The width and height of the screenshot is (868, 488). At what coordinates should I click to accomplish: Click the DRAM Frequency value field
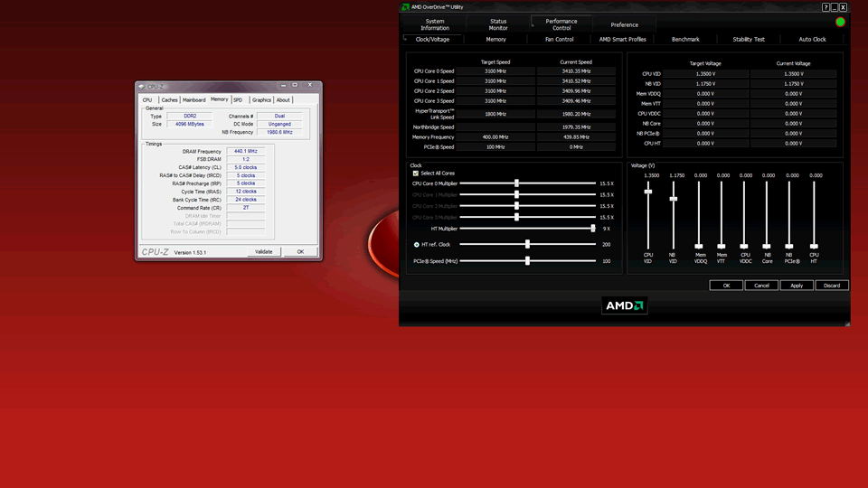tap(245, 152)
